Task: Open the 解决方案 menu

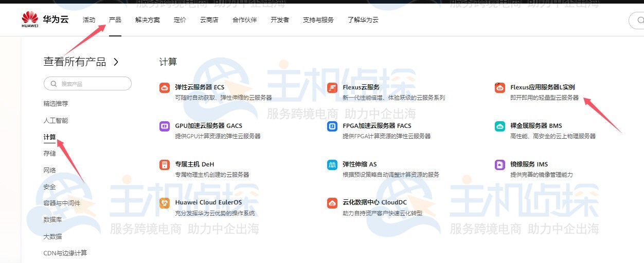Action: pos(148,20)
